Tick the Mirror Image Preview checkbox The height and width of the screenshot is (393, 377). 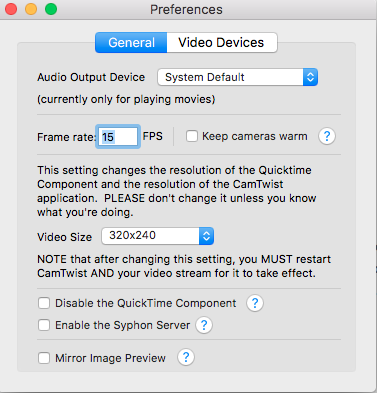coord(44,358)
